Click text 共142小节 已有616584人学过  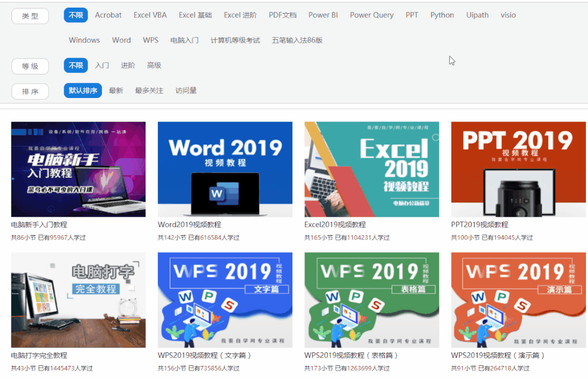tap(198, 237)
